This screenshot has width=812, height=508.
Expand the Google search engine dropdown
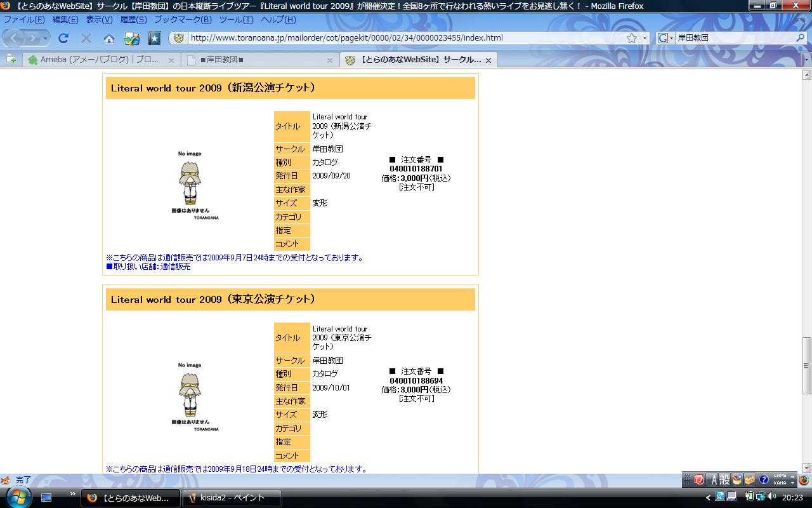pyautogui.click(x=664, y=38)
